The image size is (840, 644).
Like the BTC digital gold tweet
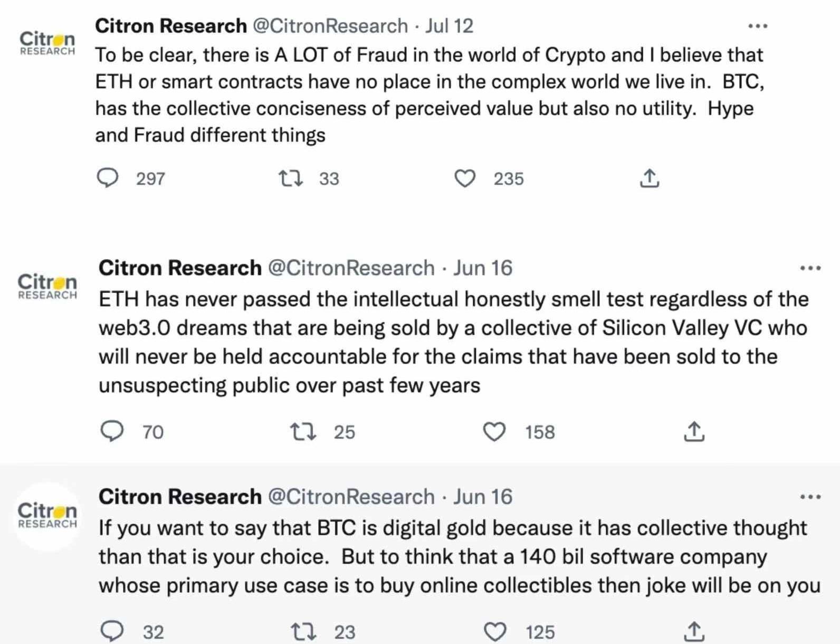(x=495, y=631)
